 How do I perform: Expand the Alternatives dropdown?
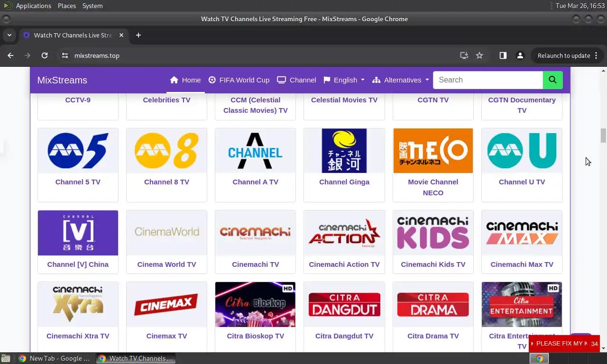[401, 80]
